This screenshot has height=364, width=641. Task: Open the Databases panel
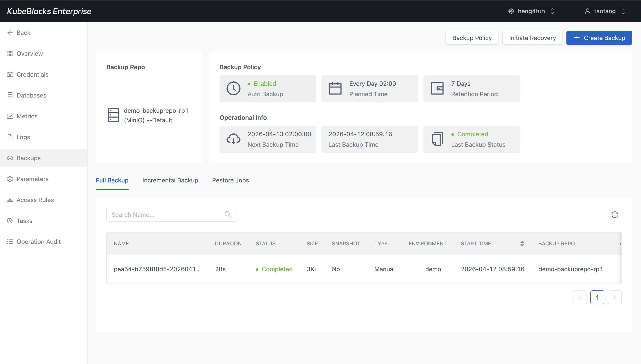[31, 95]
